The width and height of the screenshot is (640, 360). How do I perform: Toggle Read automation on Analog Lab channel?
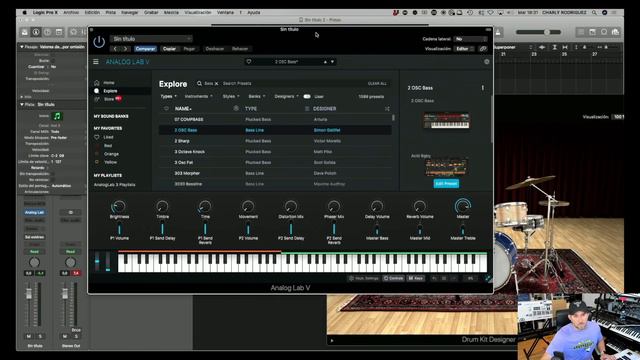pyautogui.click(x=34, y=251)
